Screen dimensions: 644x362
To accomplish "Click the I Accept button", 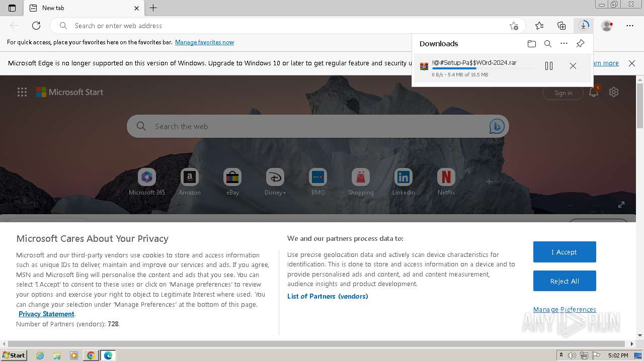I will point(565,252).
